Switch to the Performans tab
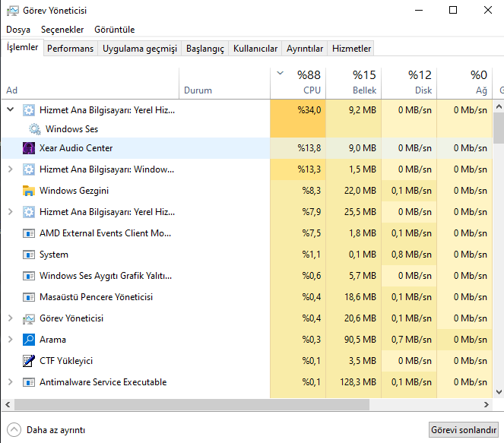 (71, 49)
